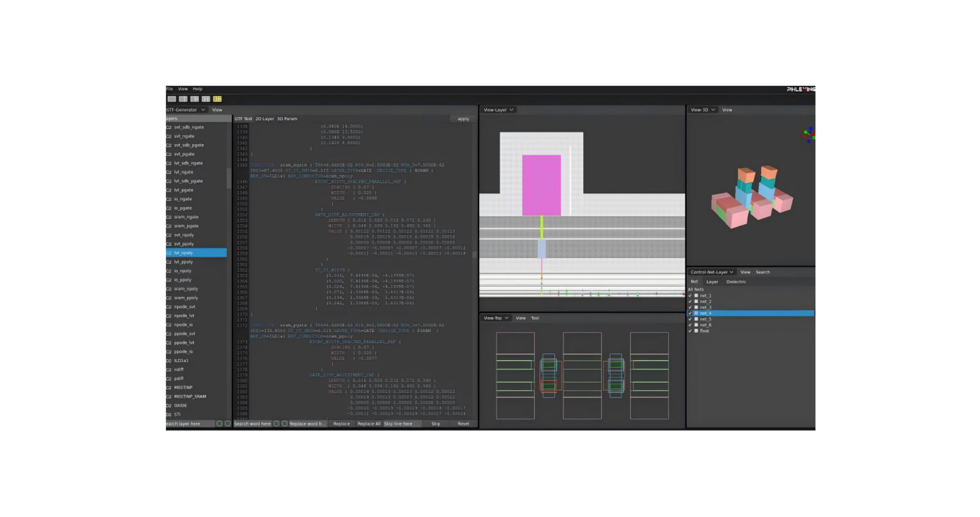
Task: Click the Search word here field
Action: tap(252, 423)
